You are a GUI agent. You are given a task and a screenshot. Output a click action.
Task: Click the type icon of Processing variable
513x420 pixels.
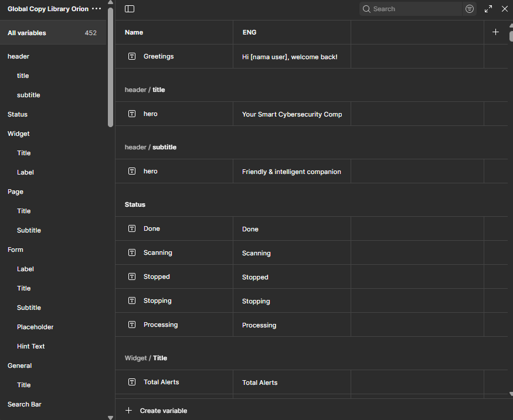[132, 325]
